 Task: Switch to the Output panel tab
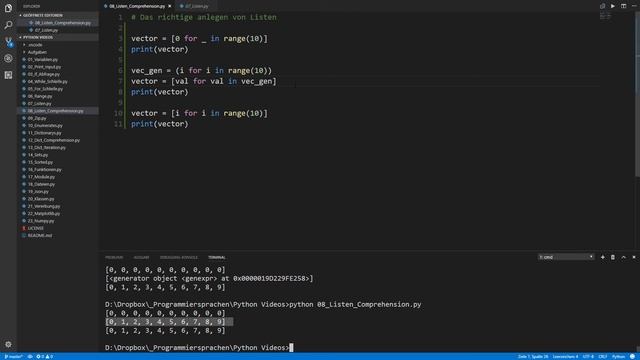(141, 257)
